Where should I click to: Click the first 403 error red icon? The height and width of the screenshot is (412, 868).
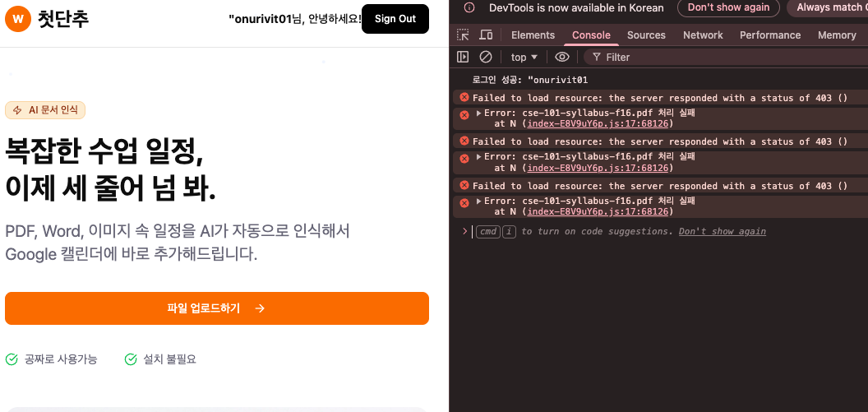(464, 98)
